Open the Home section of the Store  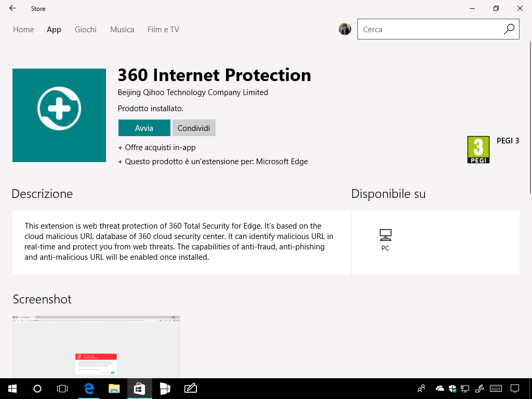[x=23, y=30]
